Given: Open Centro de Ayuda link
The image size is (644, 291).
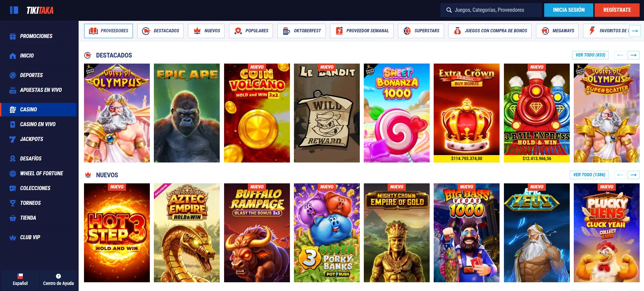Looking at the screenshot, I should [x=58, y=280].
